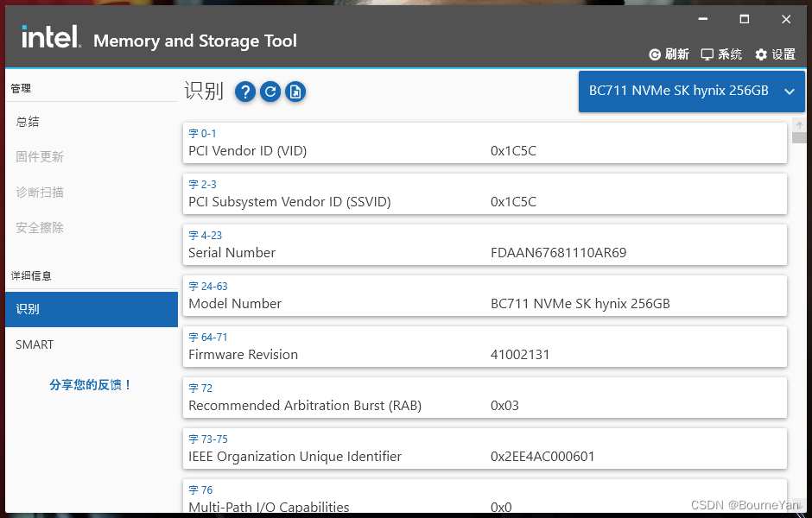Click the 字 2-3 label
This screenshot has height=518, width=812.
[x=202, y=184]
